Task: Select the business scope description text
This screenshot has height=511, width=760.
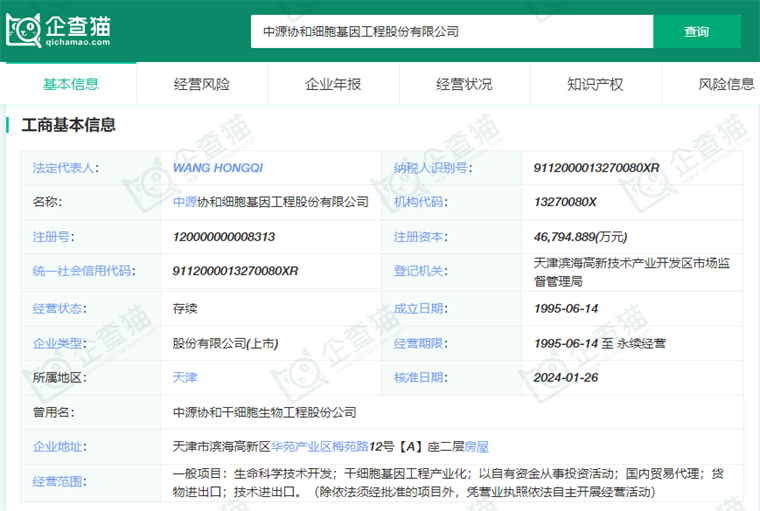Action: point(448,482)
